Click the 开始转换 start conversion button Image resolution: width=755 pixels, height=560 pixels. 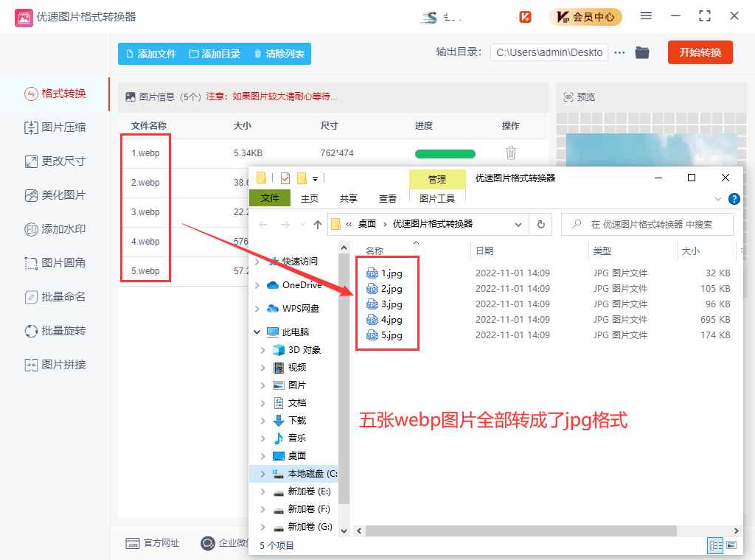[699, 52]
